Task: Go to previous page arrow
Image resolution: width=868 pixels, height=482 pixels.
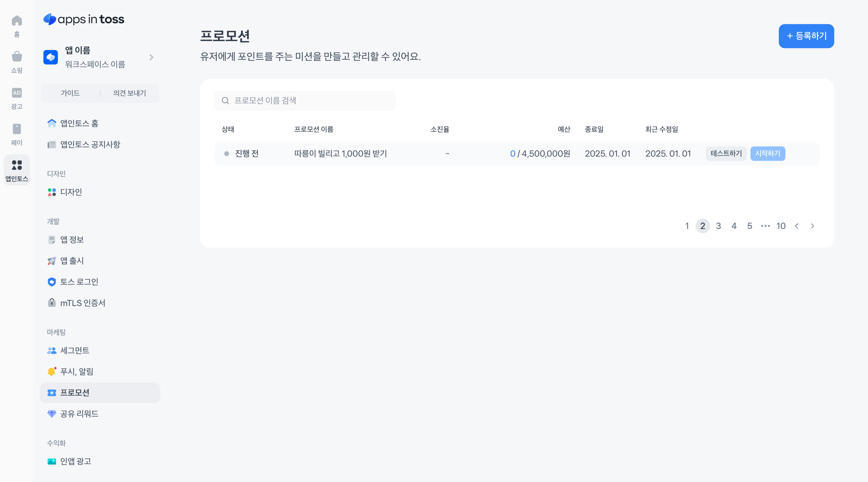Action: pos(797,226)
